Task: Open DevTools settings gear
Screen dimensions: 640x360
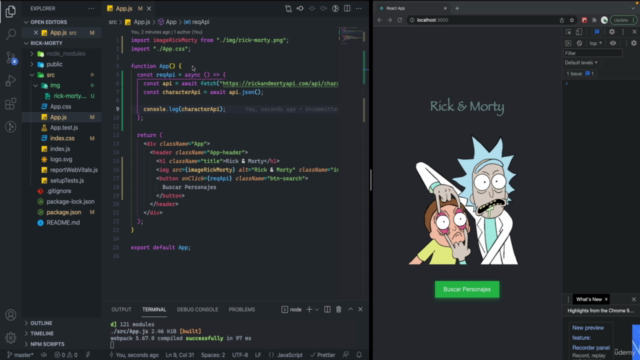Action: pyautogui.click(x=612, y=32)
